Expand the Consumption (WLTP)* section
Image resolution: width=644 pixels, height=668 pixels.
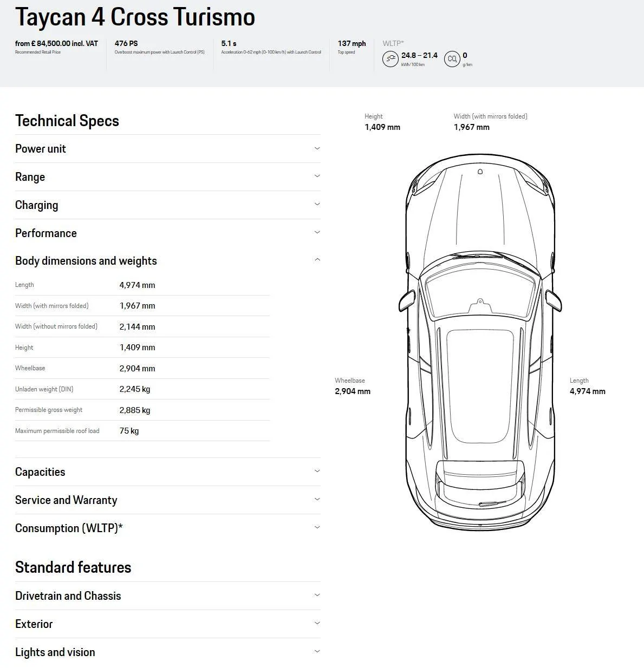[167, 528]
